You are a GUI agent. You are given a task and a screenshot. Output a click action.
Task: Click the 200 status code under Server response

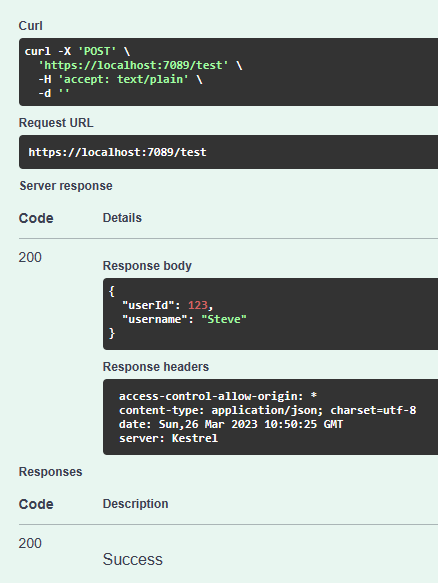pos(30,257)
